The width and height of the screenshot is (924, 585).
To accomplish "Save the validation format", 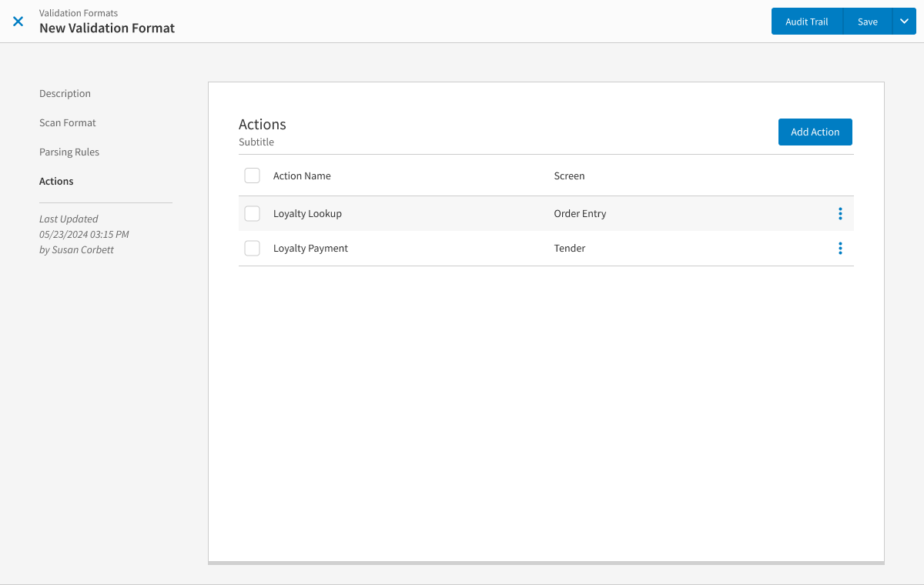I will point(868,21).
